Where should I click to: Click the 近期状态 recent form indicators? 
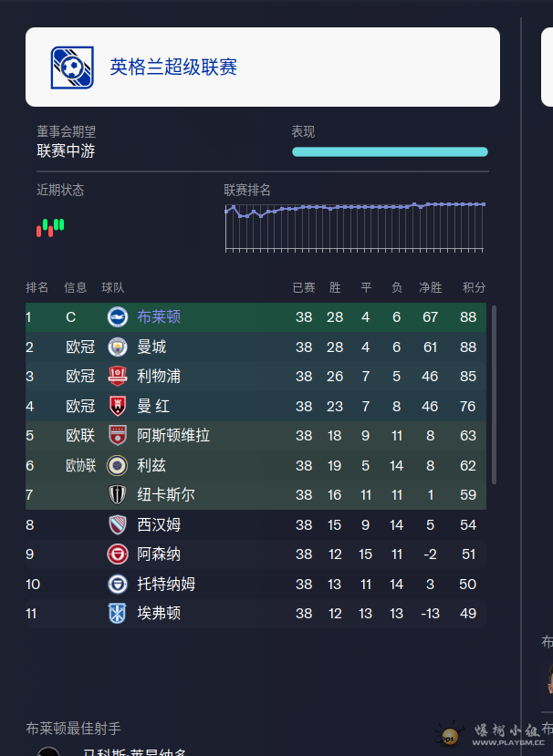(50, 228)
